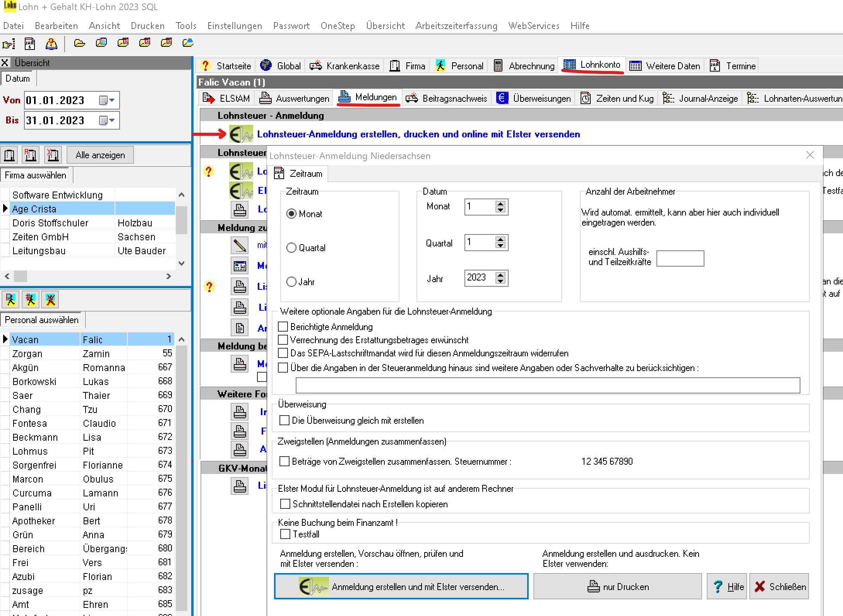This screenshot has height=616, width=843.
Task: Click the Aushilfs- und Teilzeitkräfte input field
Action: click(680, 258)
